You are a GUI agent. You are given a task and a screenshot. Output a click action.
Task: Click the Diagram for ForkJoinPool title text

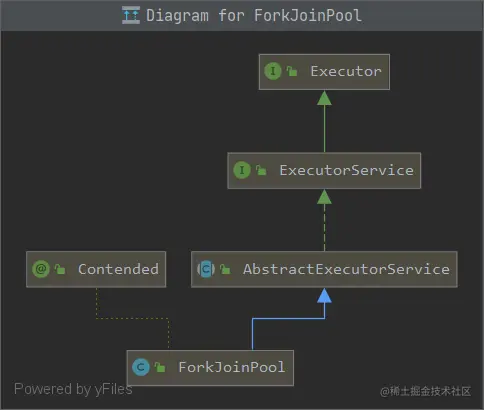pyautogui.click(x=254, y=15)
